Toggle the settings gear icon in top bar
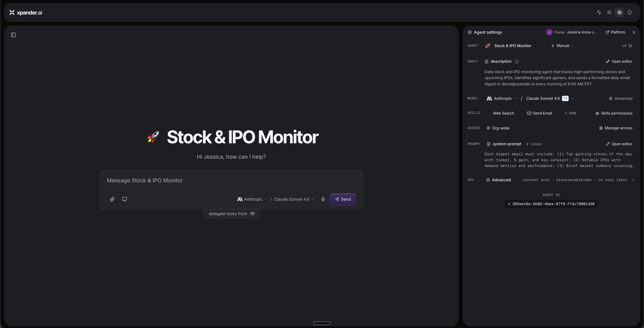The image size is (644, 328). [620, 13]
